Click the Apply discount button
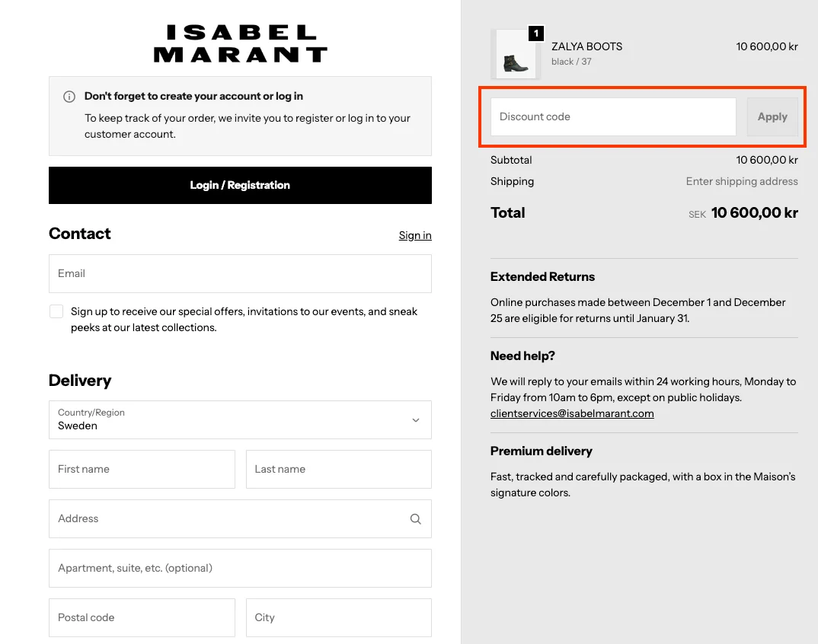Screen dimensions: 818x644 [x=772, y=117]
